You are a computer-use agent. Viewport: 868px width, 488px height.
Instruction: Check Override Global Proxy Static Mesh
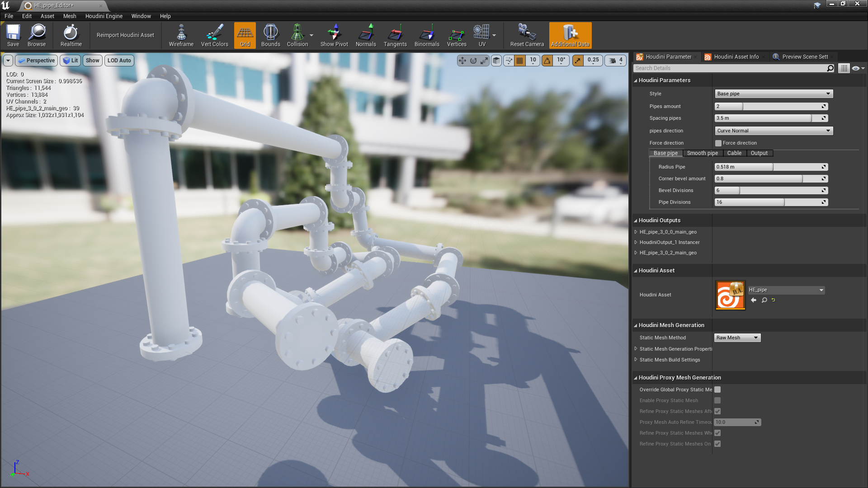(717, 389)
